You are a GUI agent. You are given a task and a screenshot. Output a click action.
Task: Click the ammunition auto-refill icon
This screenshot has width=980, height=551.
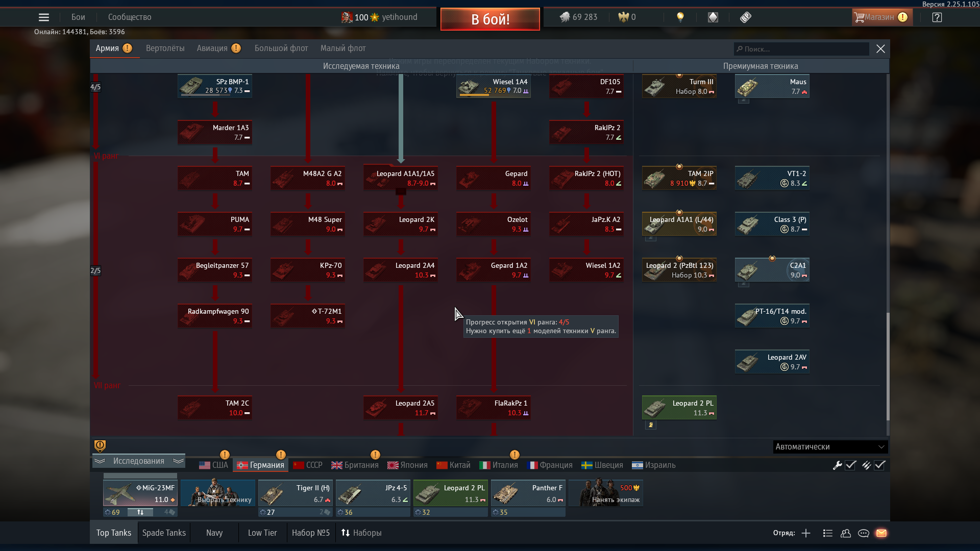(x=866, y=465)
